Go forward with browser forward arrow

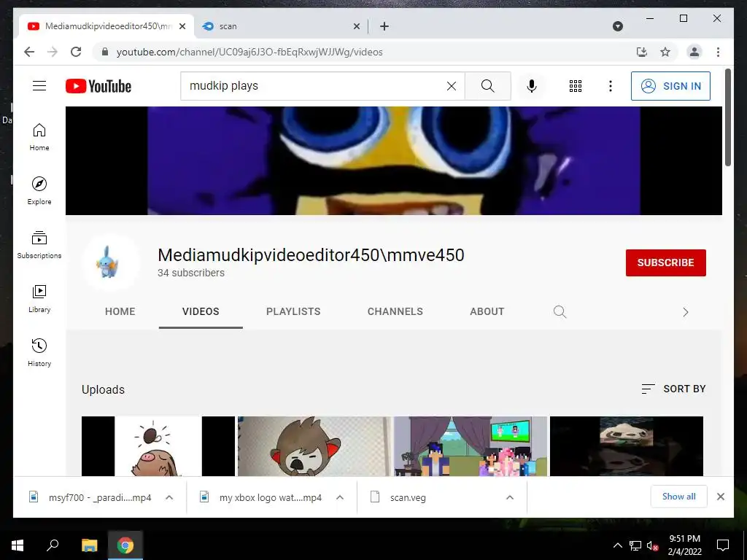click(53, 52)
